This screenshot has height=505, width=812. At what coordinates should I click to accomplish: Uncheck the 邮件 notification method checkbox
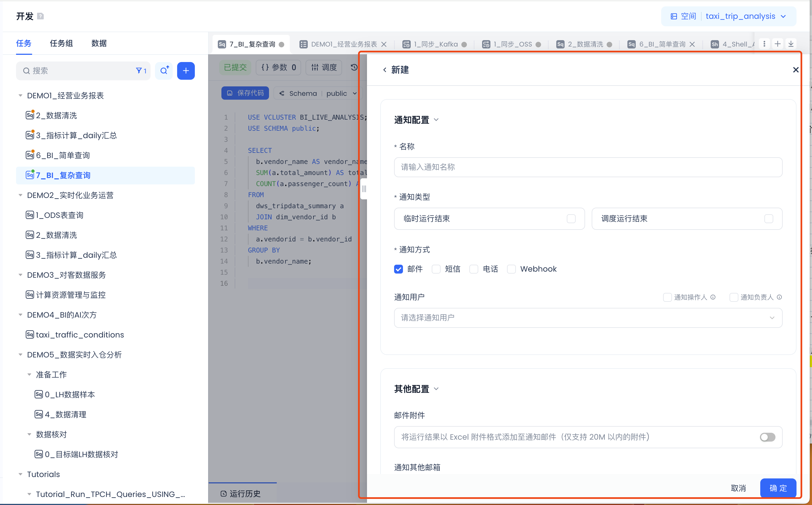pyautogui.click(x=398, y=269)
